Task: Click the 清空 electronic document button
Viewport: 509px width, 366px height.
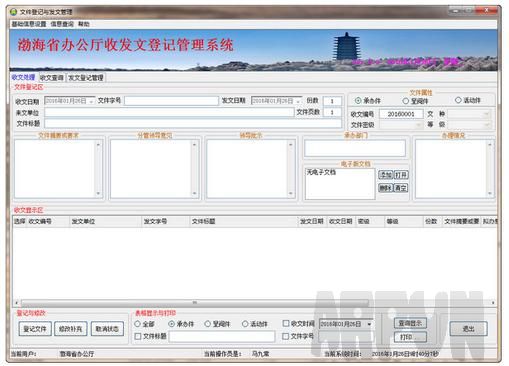Action: [401, 188]
